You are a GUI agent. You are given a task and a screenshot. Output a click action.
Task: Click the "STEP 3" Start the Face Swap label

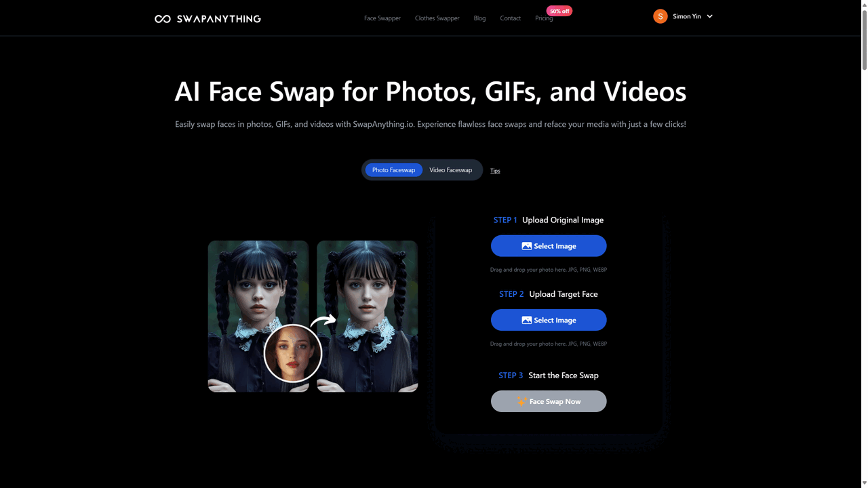[x=549, y=375]
